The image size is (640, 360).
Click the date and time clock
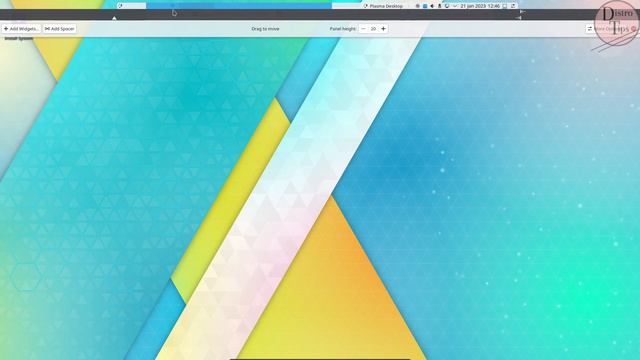tap(480, 6)
